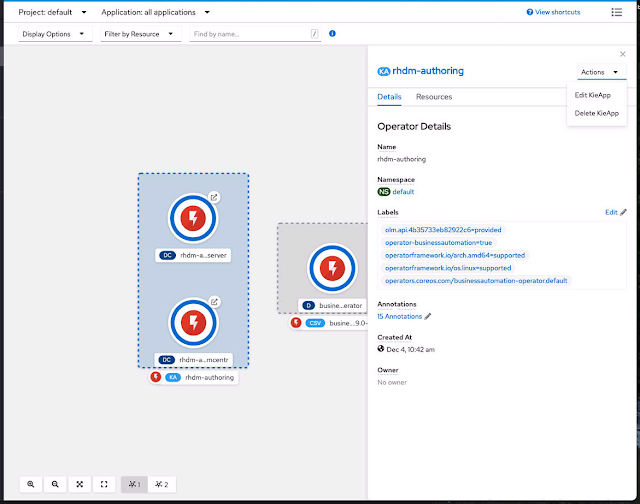
Task: Open the Application: all applications dropdown
Action: click(156, 12)
